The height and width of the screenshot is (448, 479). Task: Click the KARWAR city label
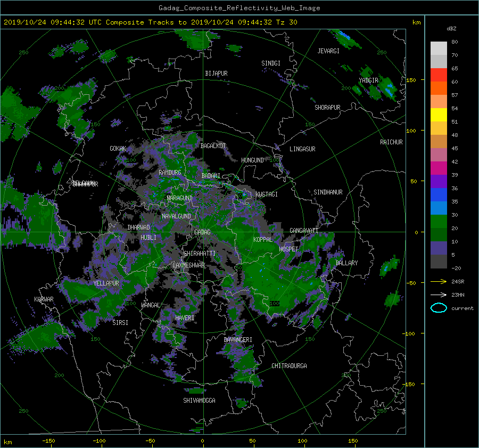click(x=44, y=299)
